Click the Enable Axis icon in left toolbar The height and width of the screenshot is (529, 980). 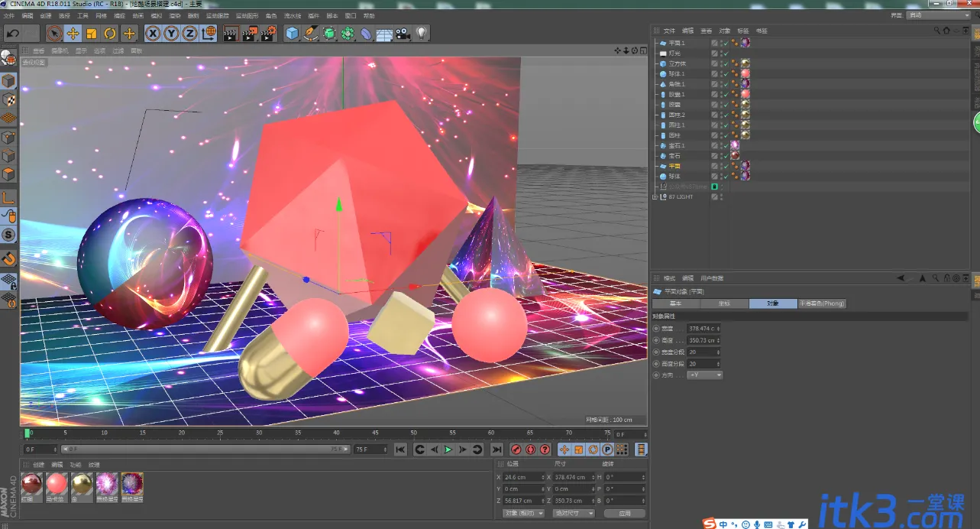point(8,196)
